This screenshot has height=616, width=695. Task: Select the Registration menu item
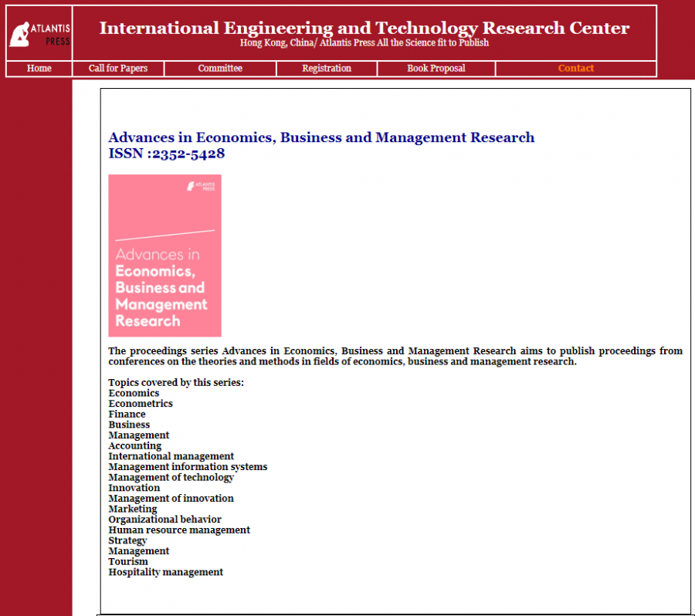[327, 68]
